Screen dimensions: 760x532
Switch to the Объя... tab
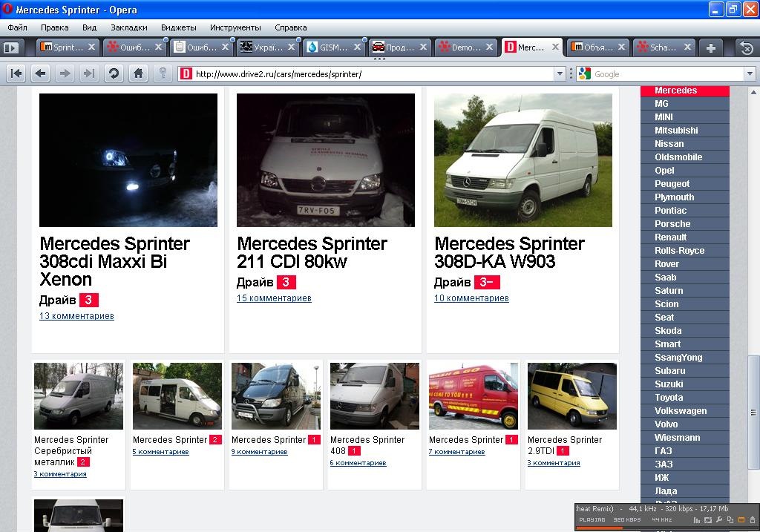pos(597,47)
